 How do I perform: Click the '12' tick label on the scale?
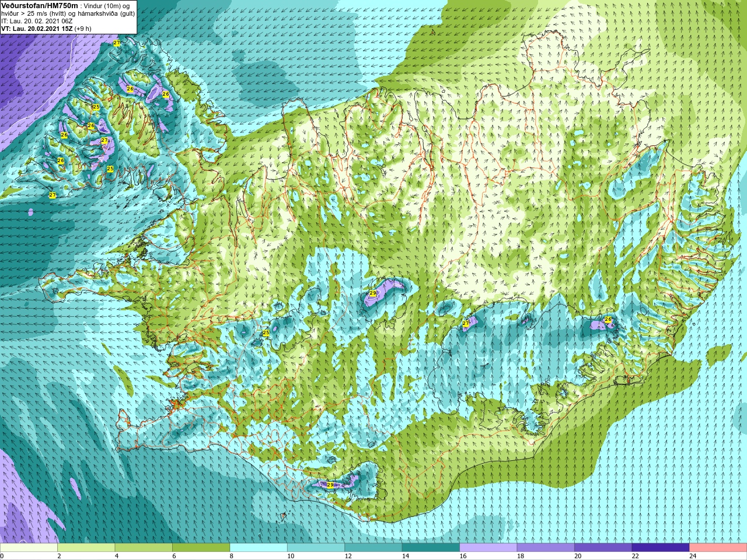pos(348,556)
